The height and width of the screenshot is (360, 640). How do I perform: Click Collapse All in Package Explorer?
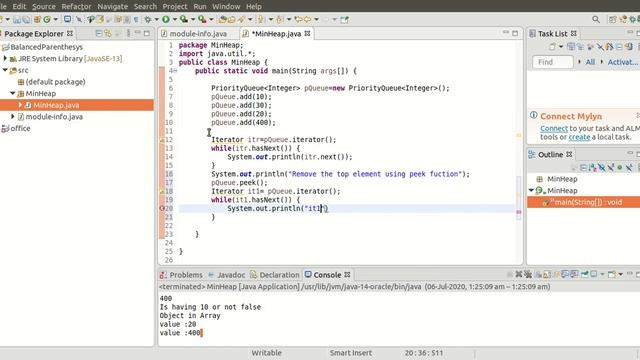coord(99,33)
